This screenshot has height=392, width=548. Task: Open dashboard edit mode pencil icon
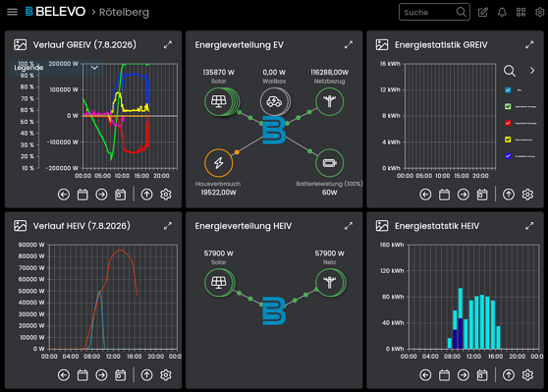coord(483,12)
